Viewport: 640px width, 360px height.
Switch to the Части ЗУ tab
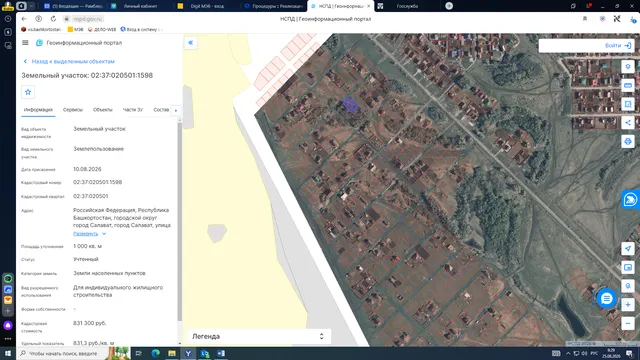(133, 110)
